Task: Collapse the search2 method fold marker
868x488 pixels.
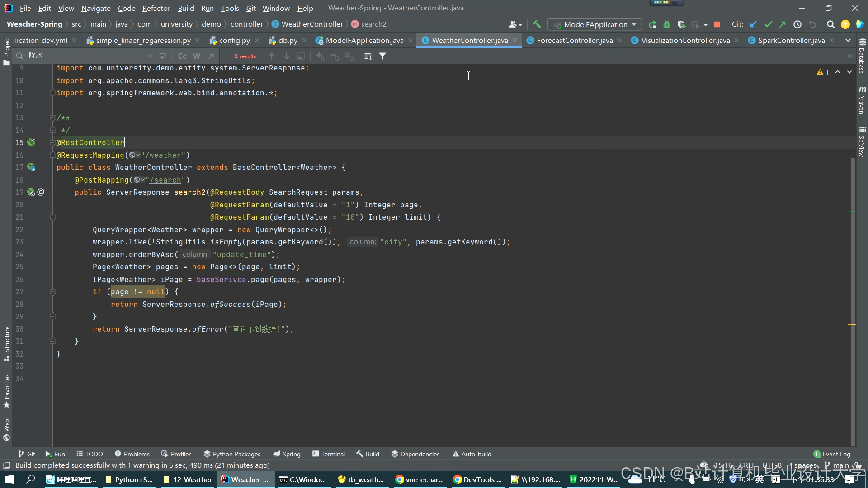Action: pyautogui.click(x=53, y=217)
